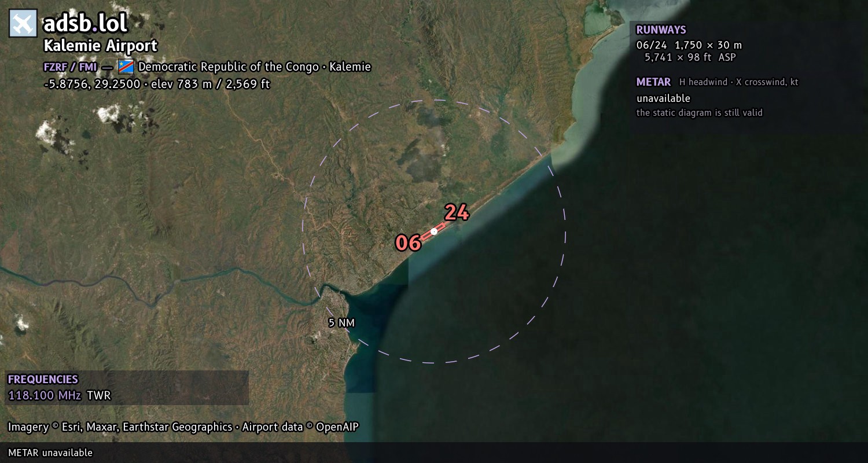Click the FZRF / FMI airport code
This screenshot has width=868, height=463.
tap(70, 67)
